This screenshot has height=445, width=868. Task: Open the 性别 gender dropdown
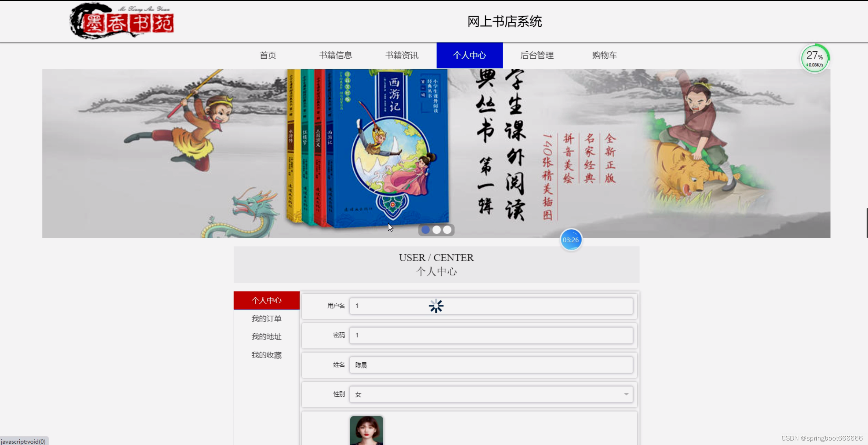pos(491,394)
